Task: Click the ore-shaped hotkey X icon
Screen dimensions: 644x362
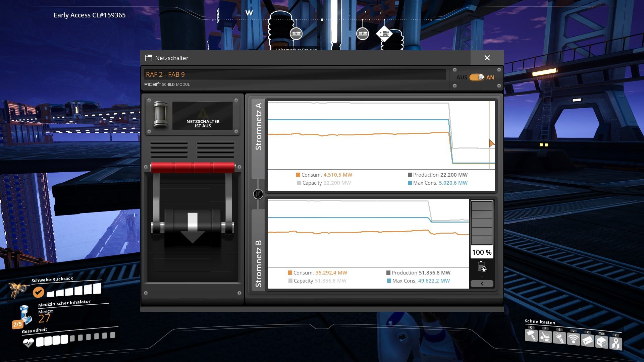Action: (588, 341)
